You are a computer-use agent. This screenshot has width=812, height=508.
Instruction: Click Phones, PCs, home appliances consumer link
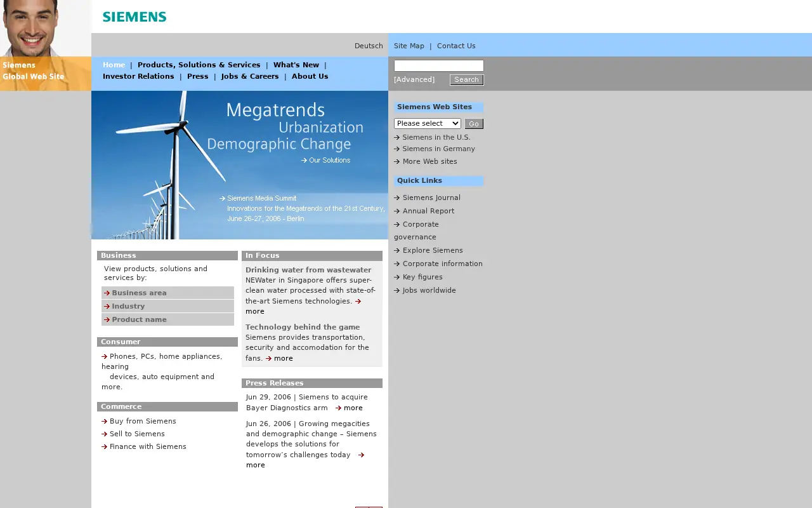[x=162, y=371]
